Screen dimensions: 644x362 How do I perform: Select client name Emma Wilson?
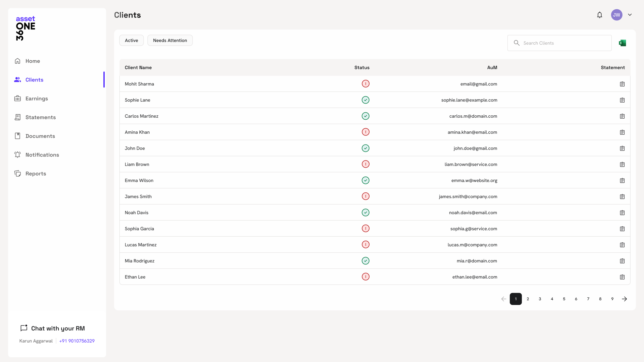pyautogui.click(x=139, y=180)
